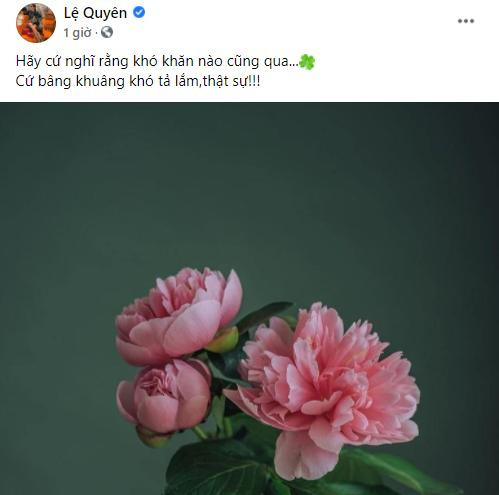Click the words "thật sự!!!" in the post
The image size is (499, 495).
click(231, 81)
